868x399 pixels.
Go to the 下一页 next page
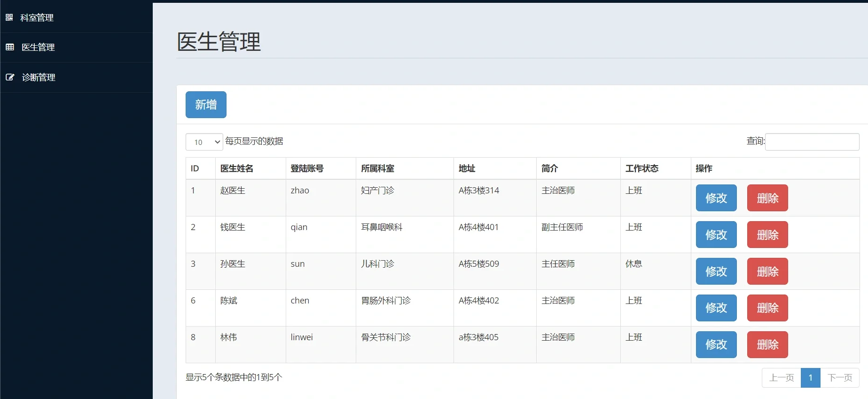(x=840, y=378)
